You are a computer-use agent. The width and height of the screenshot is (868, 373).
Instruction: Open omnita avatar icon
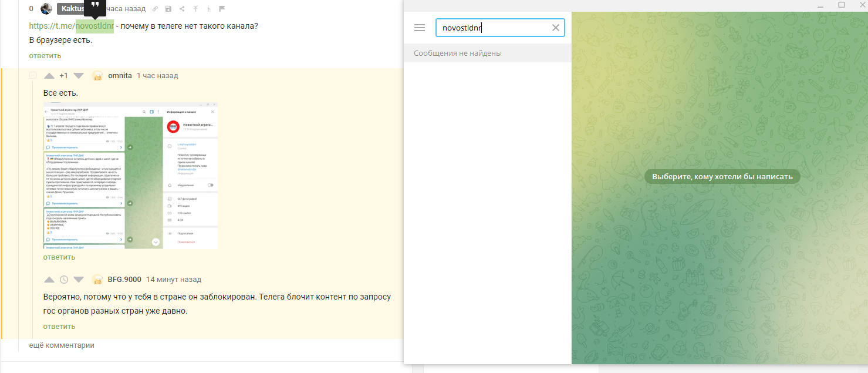[98, 76]
